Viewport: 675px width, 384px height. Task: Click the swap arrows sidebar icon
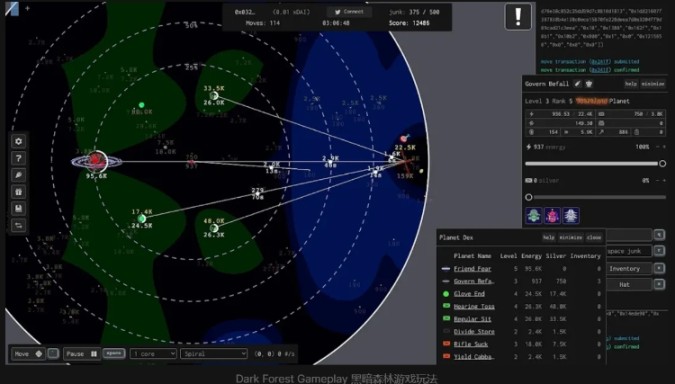19,225
